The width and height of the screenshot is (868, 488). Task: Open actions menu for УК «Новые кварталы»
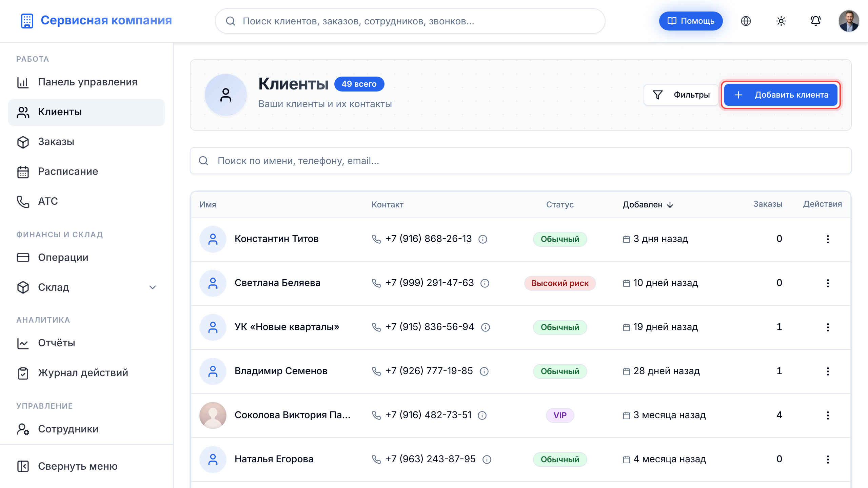coord(828,327)
